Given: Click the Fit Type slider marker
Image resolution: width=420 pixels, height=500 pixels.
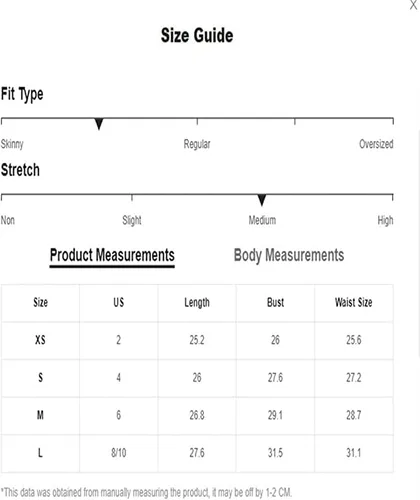Looking at the screenshot, I should (99, 124).
